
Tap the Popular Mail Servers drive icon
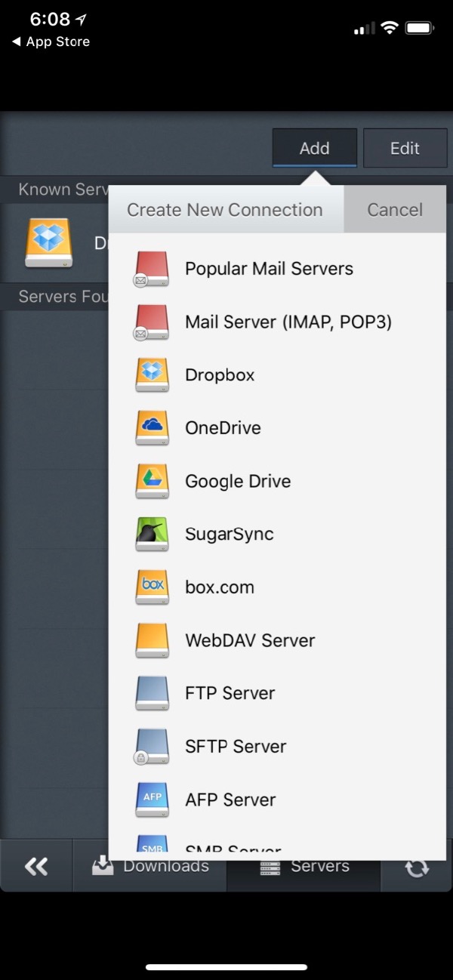[152, 270]
